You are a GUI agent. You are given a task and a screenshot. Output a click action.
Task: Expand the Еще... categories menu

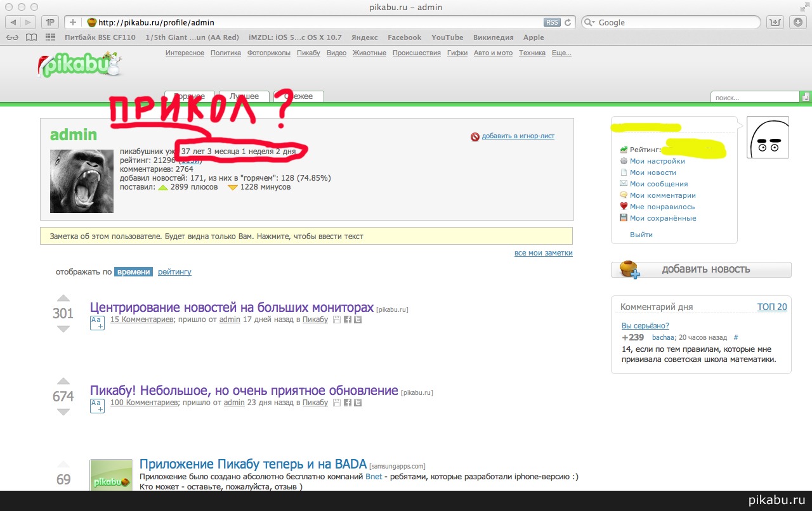pos(561,53)
